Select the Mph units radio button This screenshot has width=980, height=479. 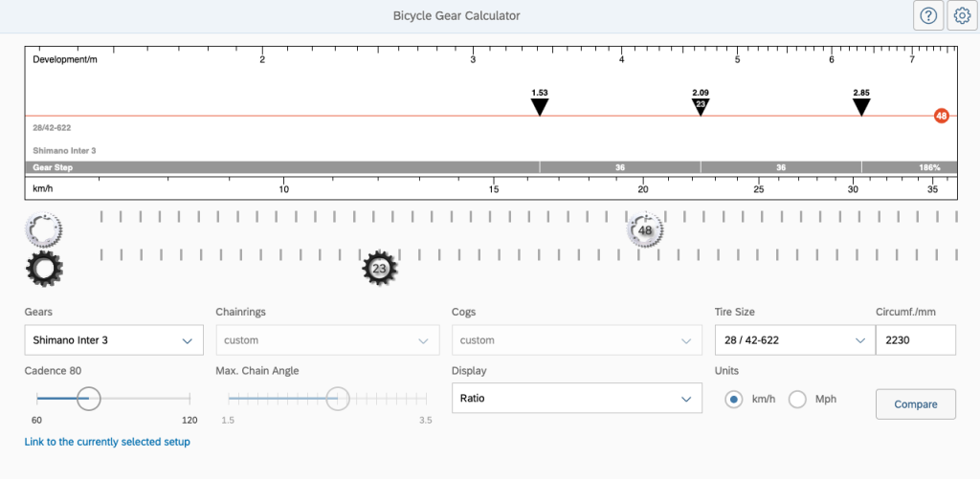(x=797, y=399)
